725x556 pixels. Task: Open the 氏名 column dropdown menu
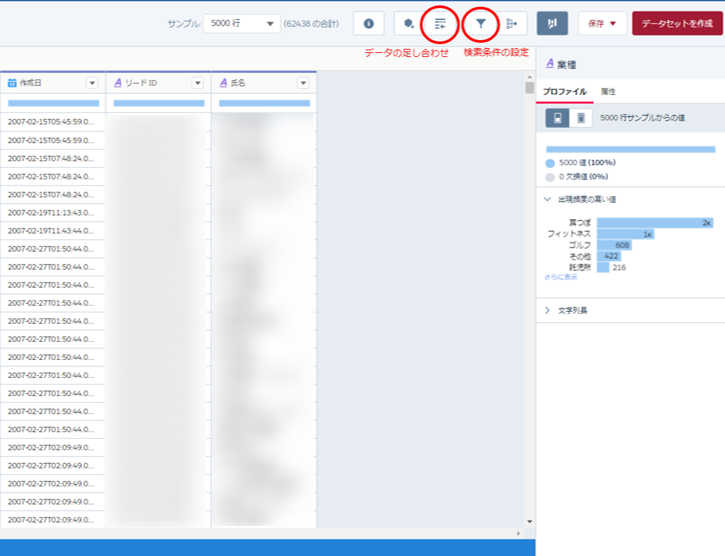coord(304,83)
